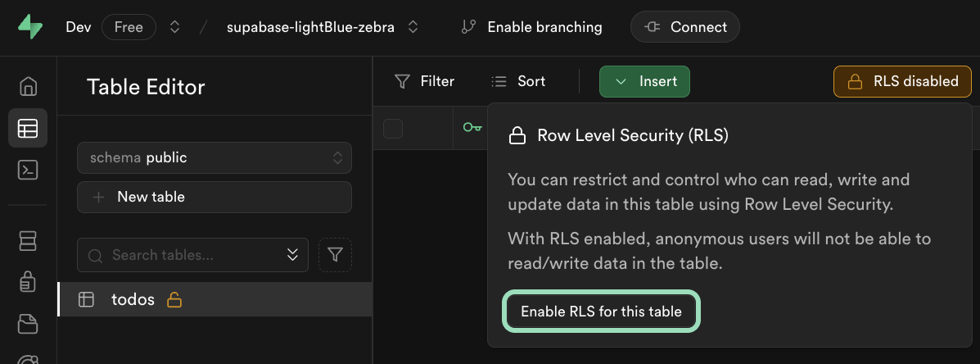Focus the Search tables input field

coord(192,255)
